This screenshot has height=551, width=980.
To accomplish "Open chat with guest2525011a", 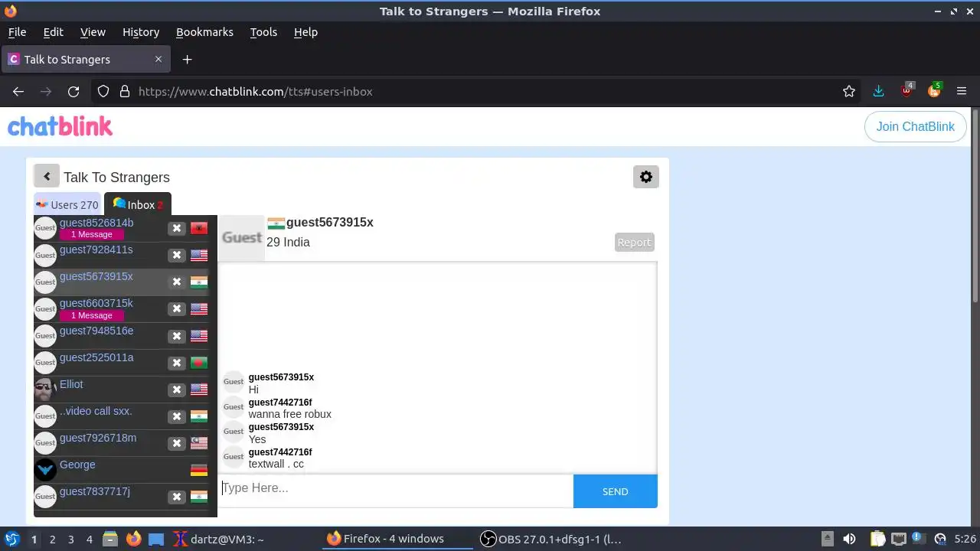I will [96, 357].
